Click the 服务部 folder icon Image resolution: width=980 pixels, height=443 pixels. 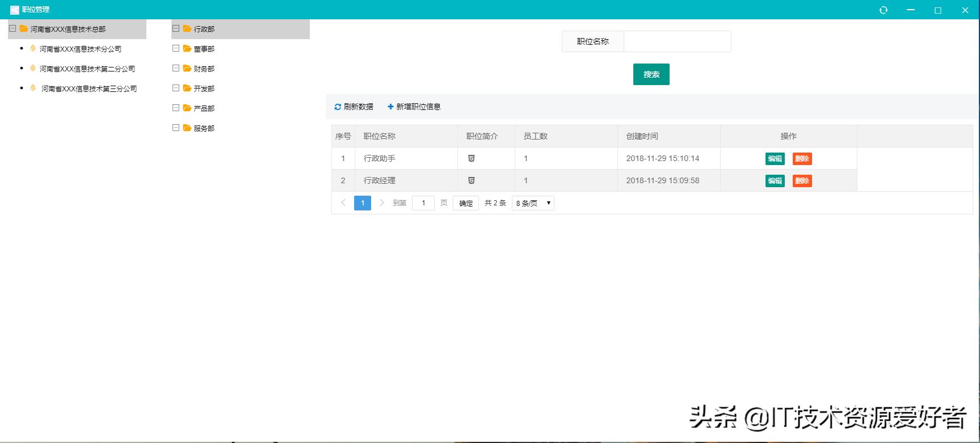187,128
